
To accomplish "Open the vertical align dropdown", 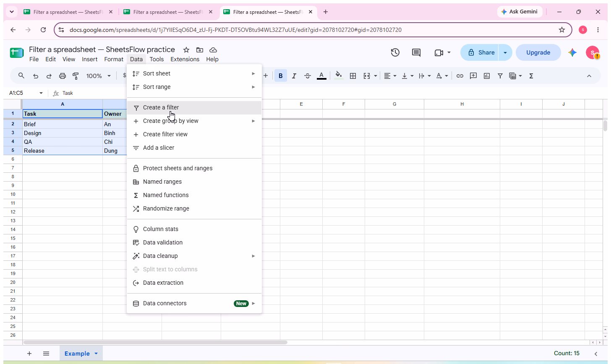I will coord(407,76).
